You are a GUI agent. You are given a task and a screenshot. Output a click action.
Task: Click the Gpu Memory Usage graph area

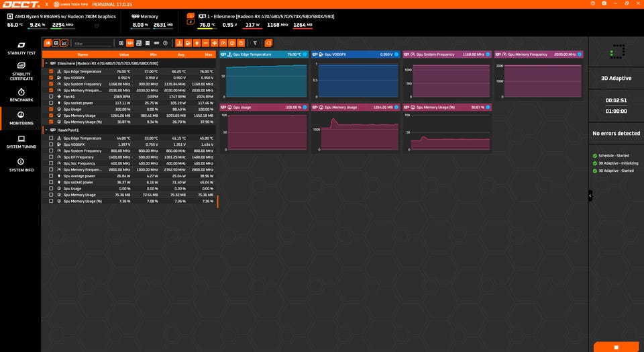(x=356, y=132)
